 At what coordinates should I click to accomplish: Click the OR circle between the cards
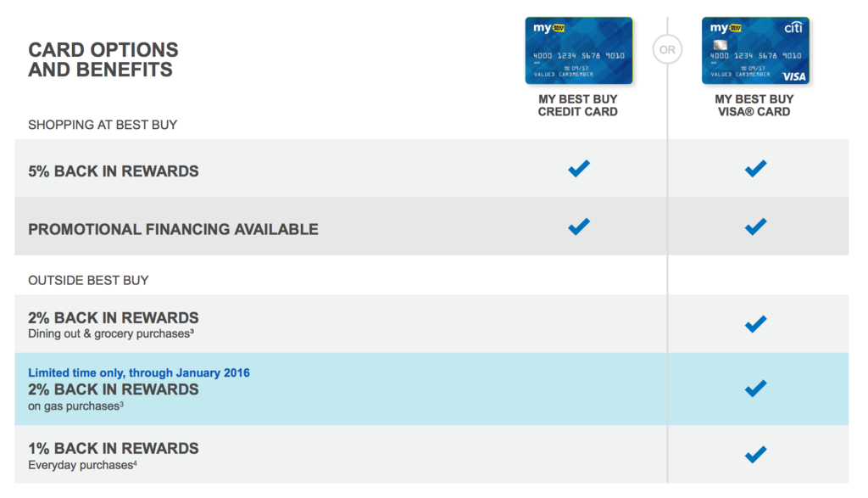click(667, 50)
